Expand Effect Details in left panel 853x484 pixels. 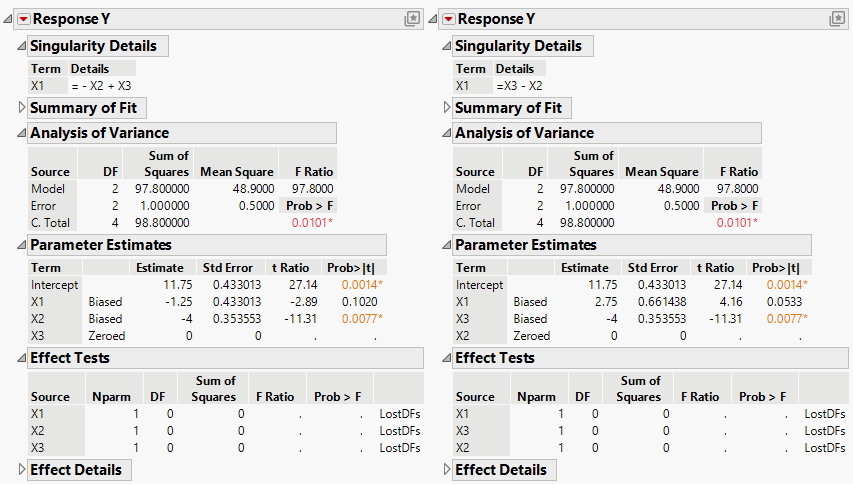click(x=22, y=470)
